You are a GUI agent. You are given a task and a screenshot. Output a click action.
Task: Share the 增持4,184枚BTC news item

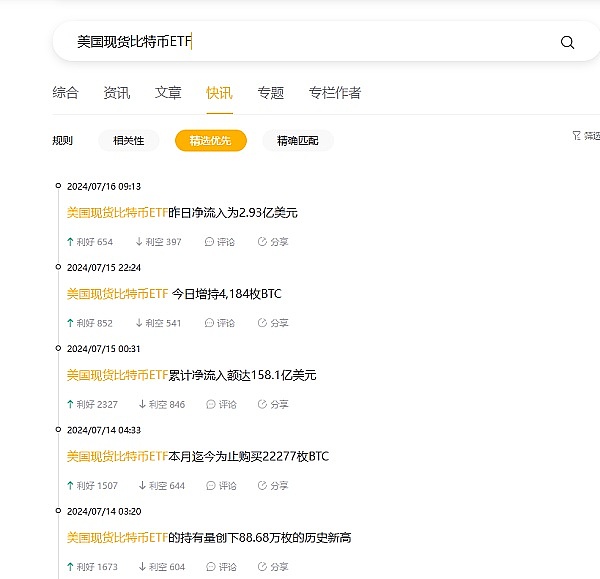pyautogui.click(x=273, y=323)
